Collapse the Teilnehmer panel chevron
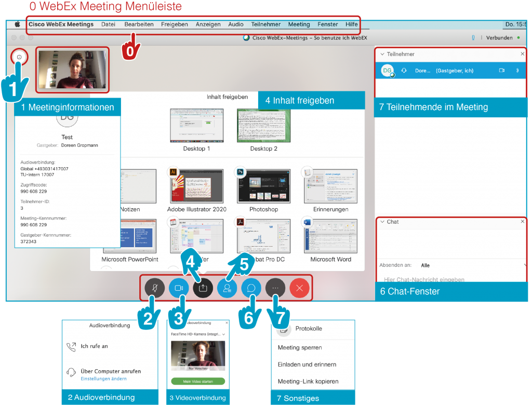This screenshot has width=532, height=405. pyautogui.click(x=382, y=54)
